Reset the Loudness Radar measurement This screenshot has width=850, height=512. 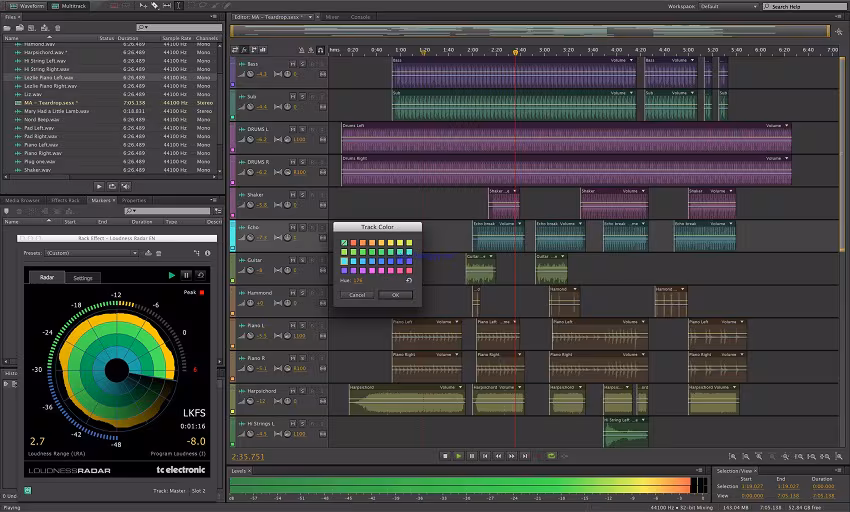point(200,275)
